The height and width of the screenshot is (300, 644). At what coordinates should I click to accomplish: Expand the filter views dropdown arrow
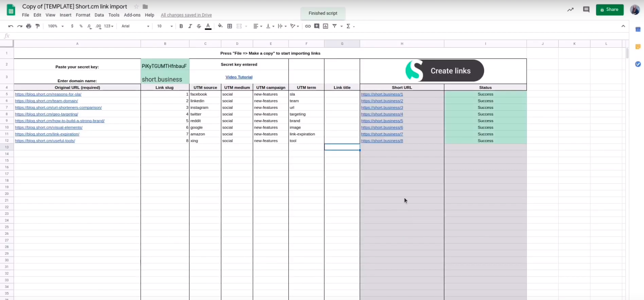[341, 27]
